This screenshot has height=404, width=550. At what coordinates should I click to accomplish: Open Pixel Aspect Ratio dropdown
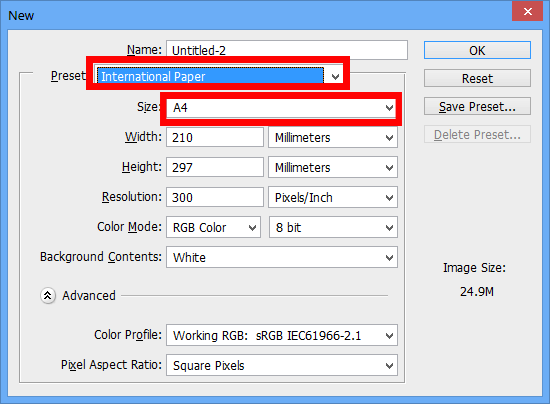(282, 365)
